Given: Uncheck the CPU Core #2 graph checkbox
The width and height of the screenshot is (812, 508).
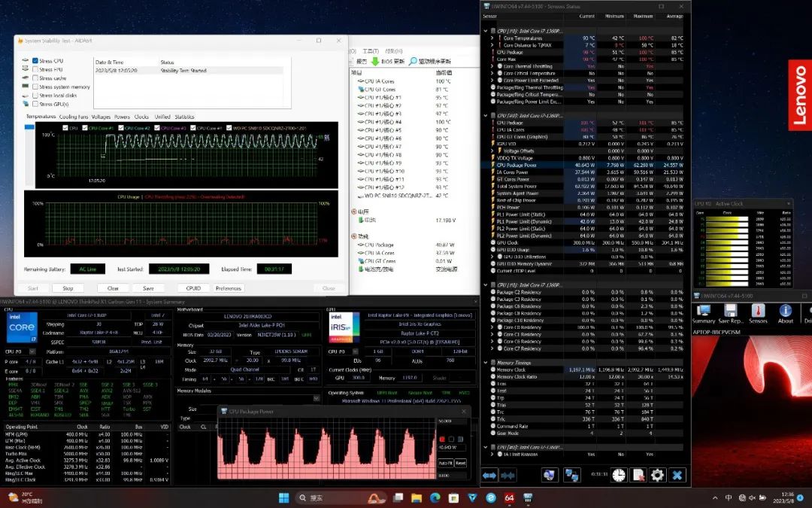Looking at the screenshot, I should click(x=121, y=127).
